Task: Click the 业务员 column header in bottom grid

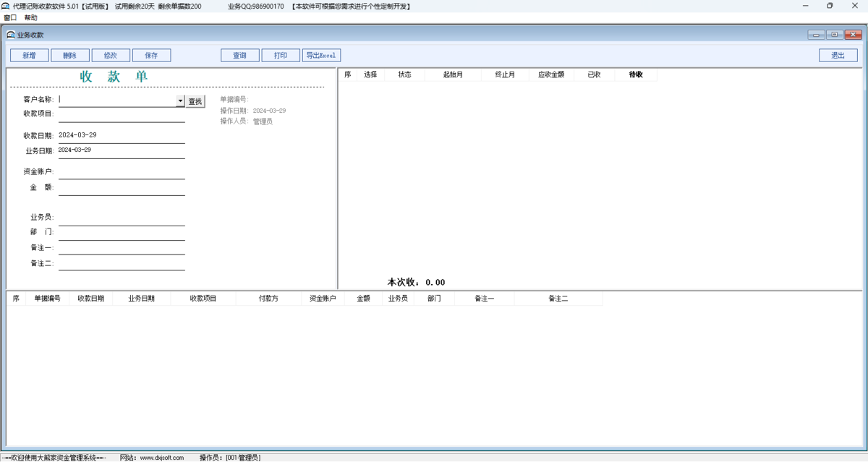Action: click(x=398, y=299)
